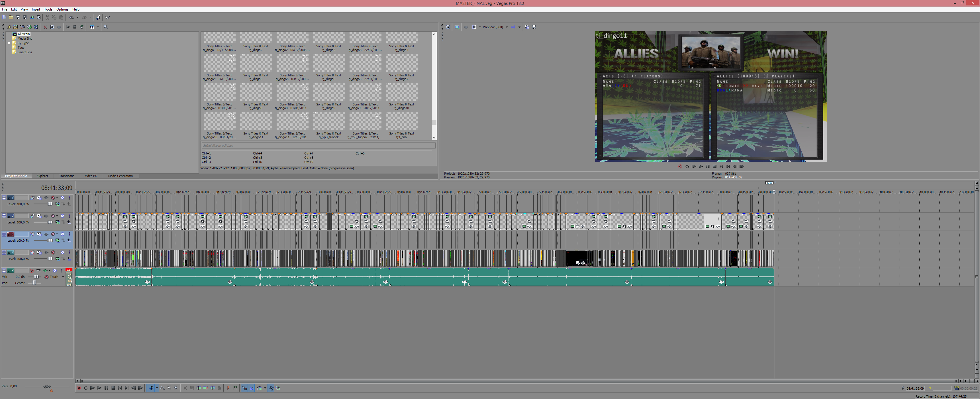Viewport: 980px width, 399px height.
Task: Solo video track 2
Action: (69, 216)
